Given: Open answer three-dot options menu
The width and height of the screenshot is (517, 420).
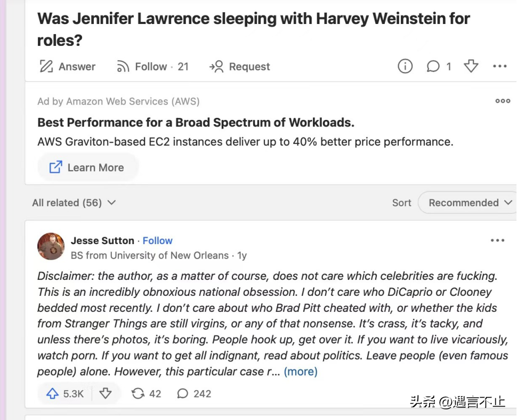Looking at the screenshot, I should (497, 240).
